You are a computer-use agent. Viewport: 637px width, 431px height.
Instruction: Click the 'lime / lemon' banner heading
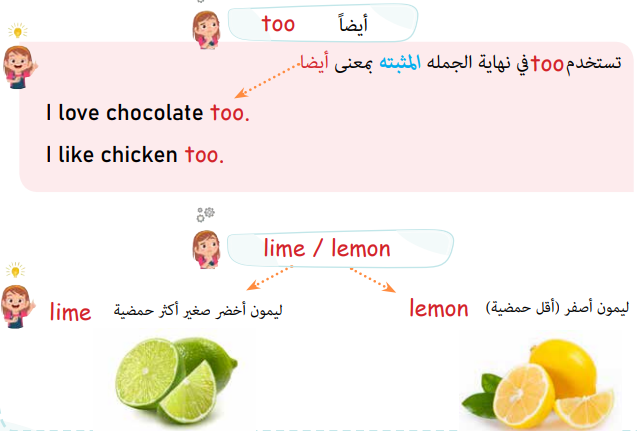coord(327,248)
